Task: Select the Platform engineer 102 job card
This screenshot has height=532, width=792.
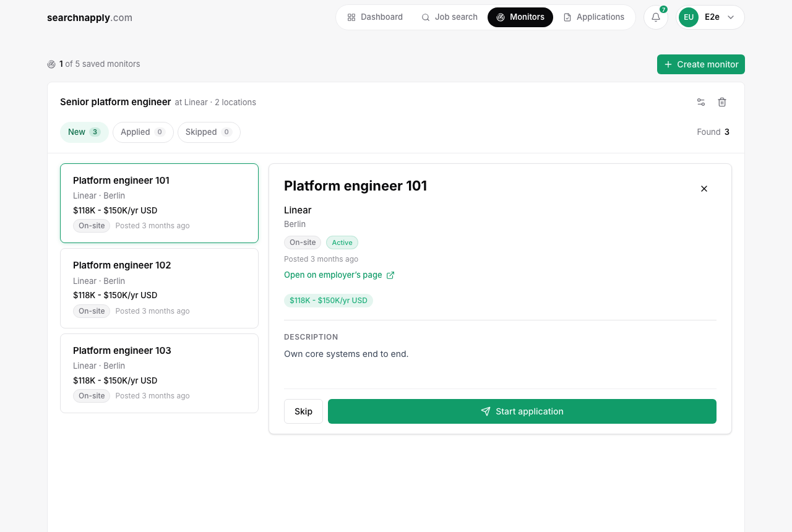Action: 159,288
